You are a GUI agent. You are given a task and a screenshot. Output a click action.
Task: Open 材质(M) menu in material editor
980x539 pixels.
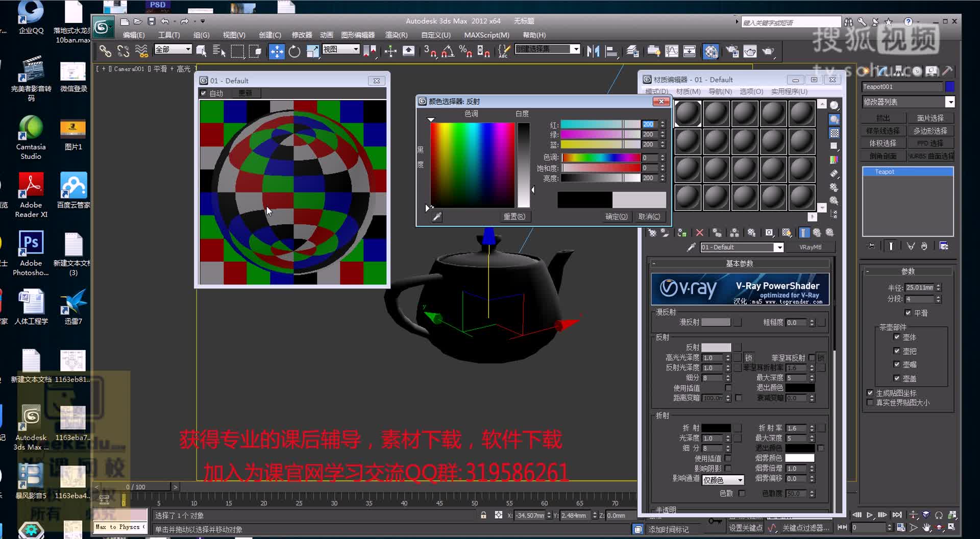(688, 91)
